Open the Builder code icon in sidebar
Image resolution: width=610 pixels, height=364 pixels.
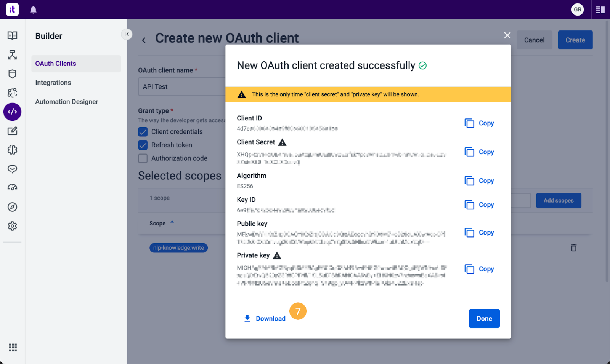coord(12,112)
